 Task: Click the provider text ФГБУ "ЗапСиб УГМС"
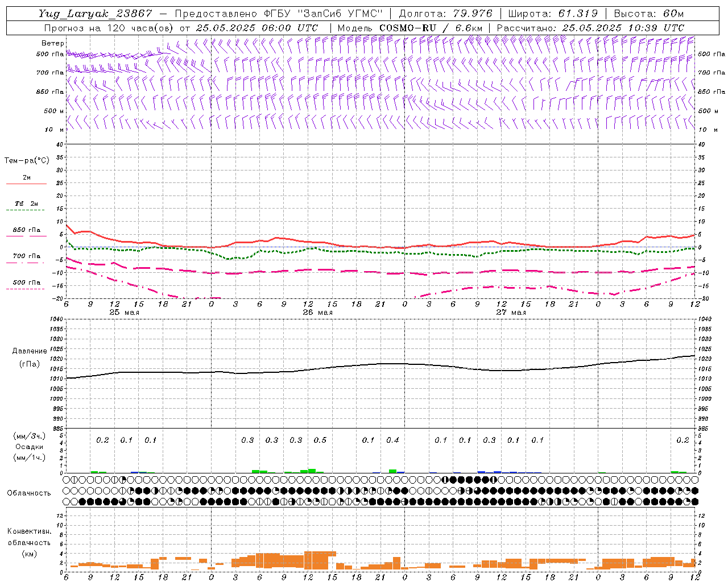coord(324,14)
